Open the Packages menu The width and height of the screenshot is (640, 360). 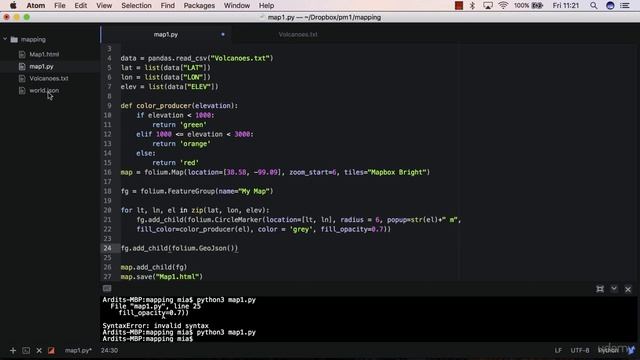coord(199,5)
